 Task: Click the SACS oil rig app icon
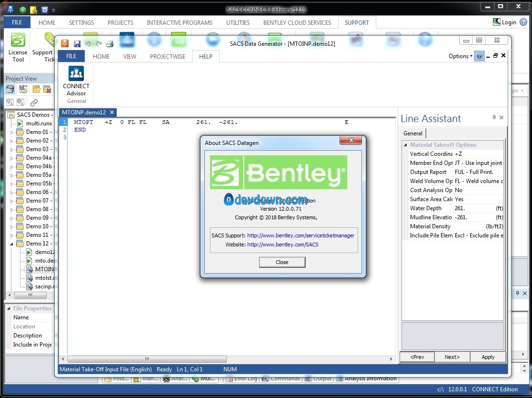10,10
